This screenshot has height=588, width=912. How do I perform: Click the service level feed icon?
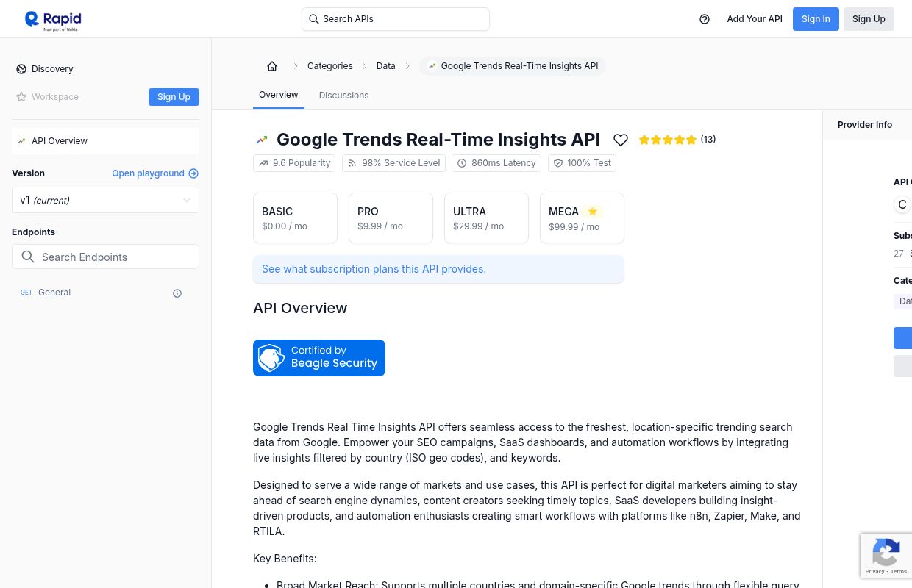352,163
